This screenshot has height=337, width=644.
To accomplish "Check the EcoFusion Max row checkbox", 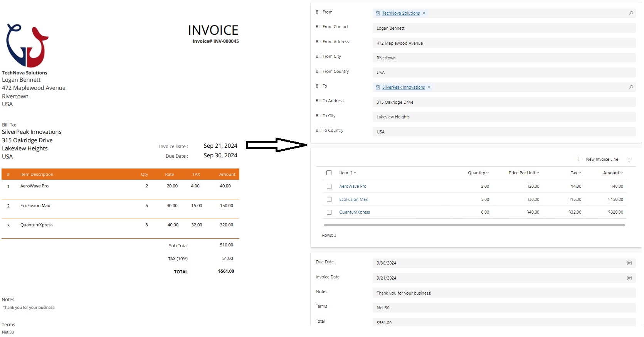I will point(329,199).
